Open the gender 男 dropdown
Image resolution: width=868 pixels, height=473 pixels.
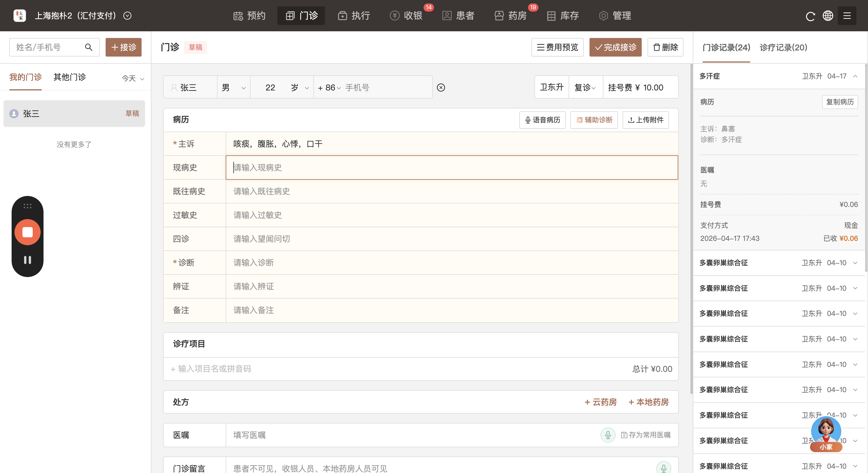(234, 88)
